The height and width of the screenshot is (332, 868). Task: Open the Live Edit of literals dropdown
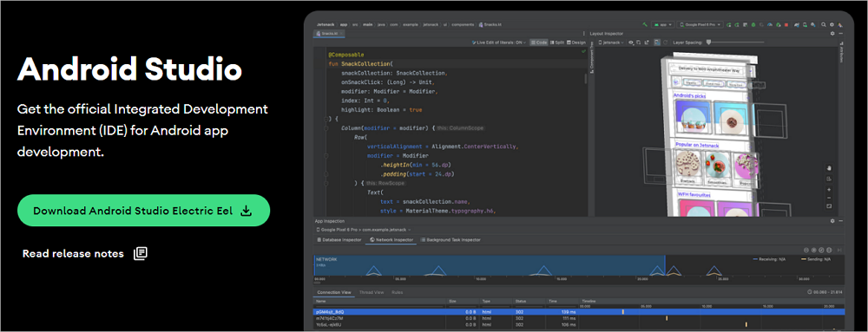click(x=499, y=42)
